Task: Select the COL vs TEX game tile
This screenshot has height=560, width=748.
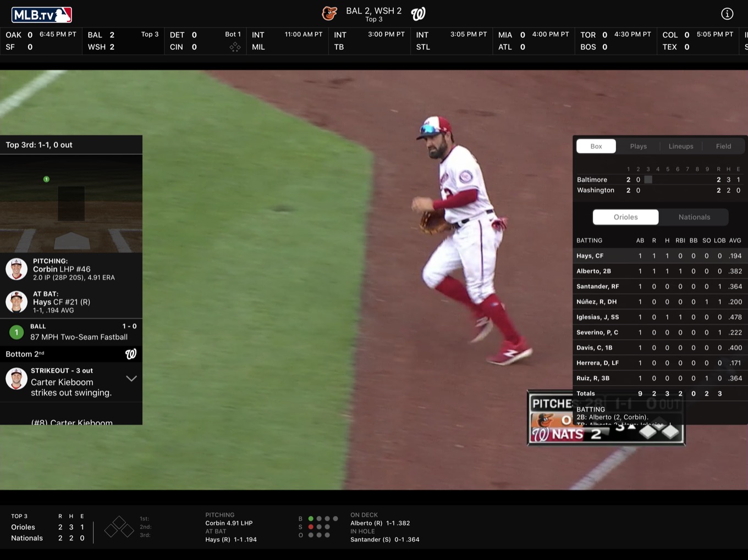Action: 697,41
